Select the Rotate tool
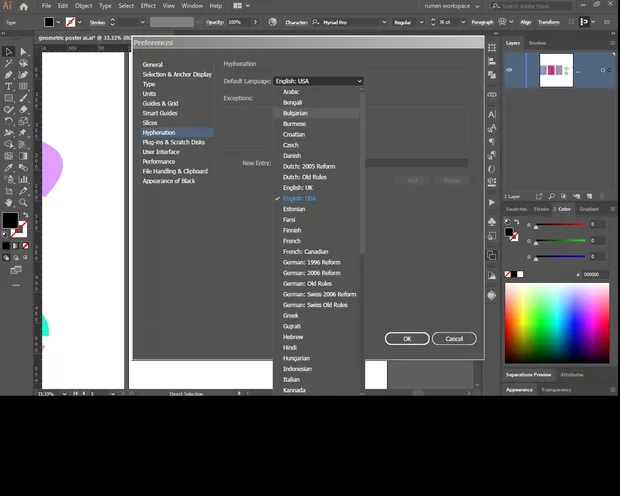Screen dimensions: 620x496 (8, 121)
